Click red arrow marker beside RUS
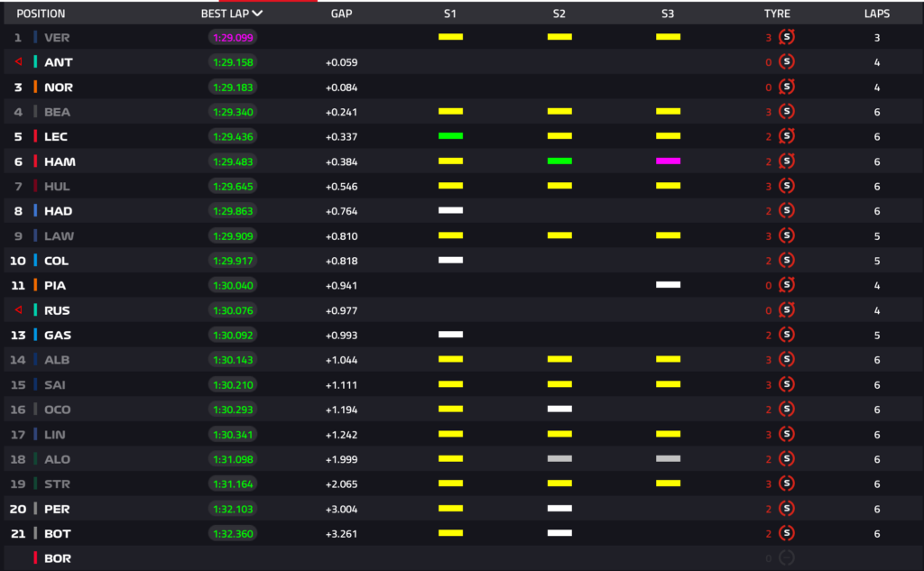924x571 pixels. [18, 309]
